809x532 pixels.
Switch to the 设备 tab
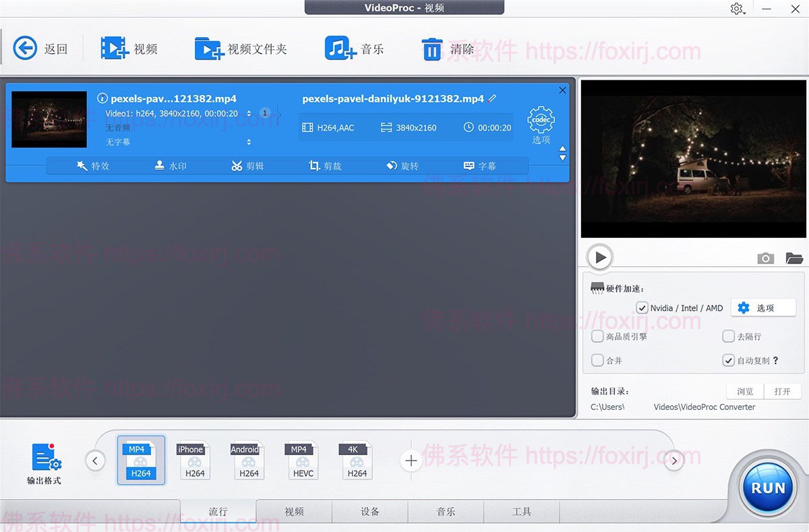[x=369, y=512]
